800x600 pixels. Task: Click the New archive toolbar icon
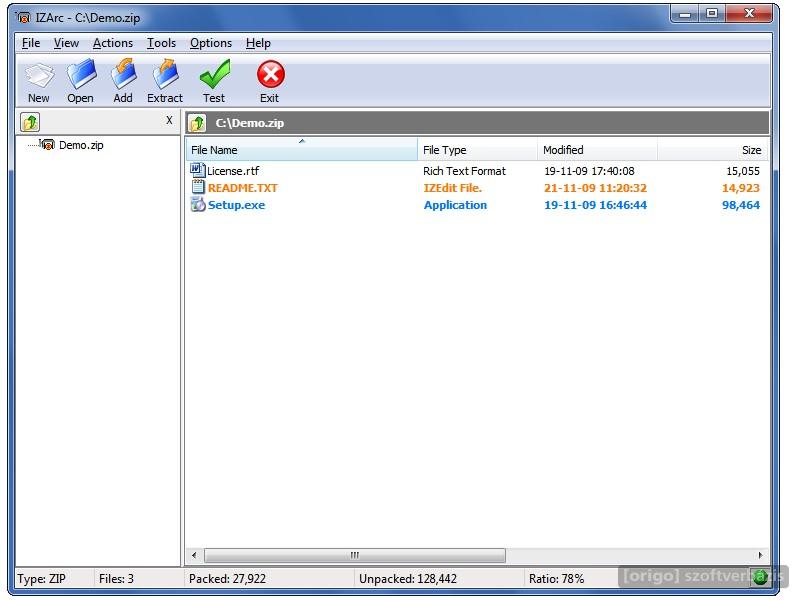(x=39, y=74)
